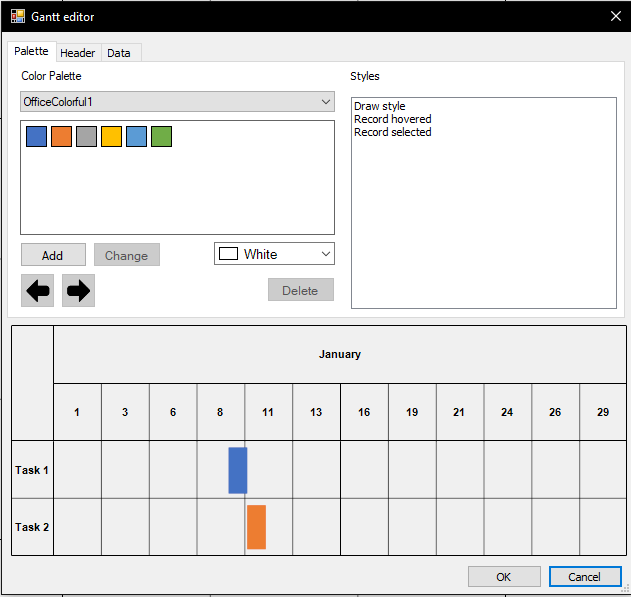Click day 6 column header
Screen dimensions: 631x597
[x=173, y=412]
